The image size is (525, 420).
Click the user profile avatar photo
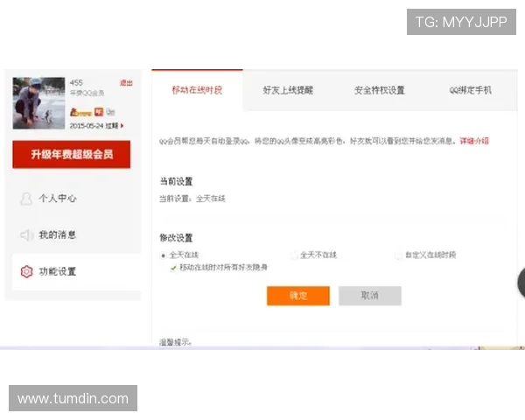tap(38, 103)
